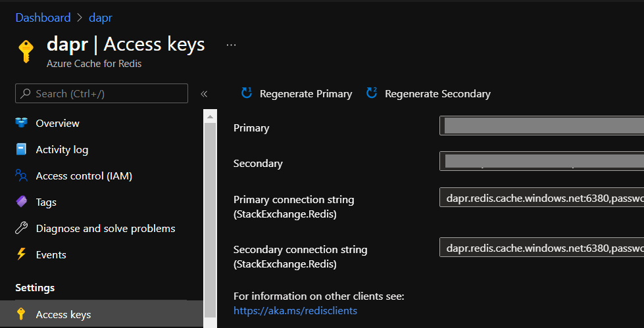Collapse the sidebar with double chevron

coord(204,93)
